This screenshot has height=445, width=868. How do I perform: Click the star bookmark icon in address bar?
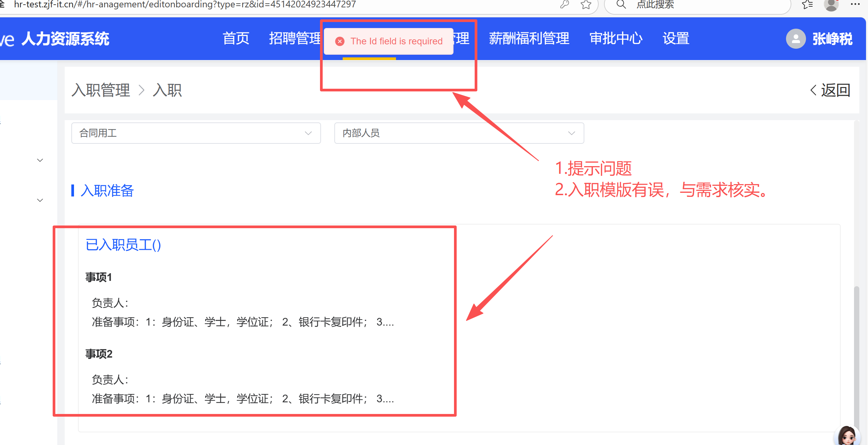(x=586, y=4)
